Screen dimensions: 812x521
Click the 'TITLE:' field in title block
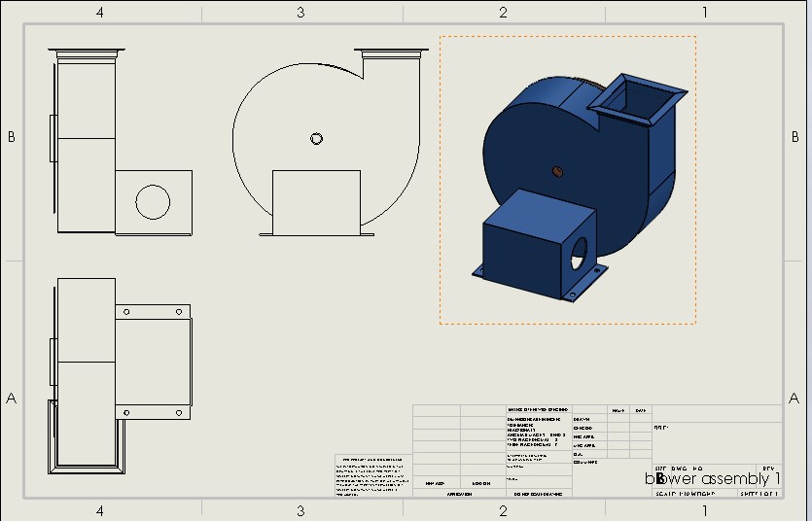click(x=661, y=428)
